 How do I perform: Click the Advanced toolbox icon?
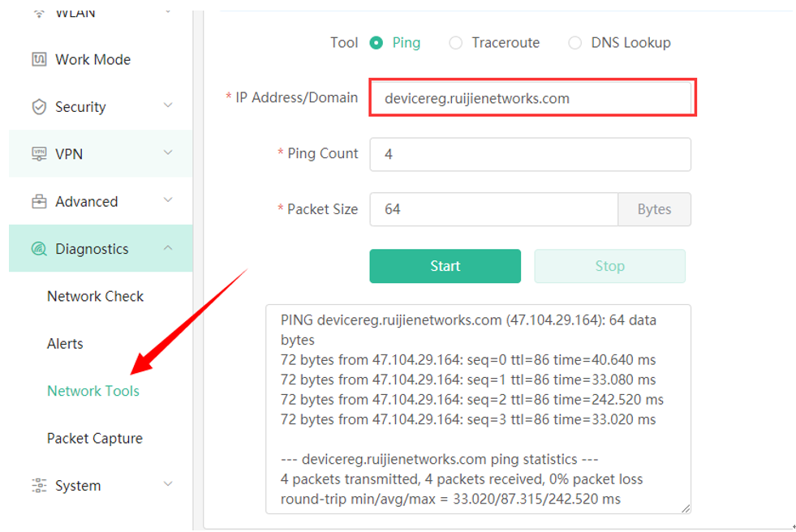point(39,201)
